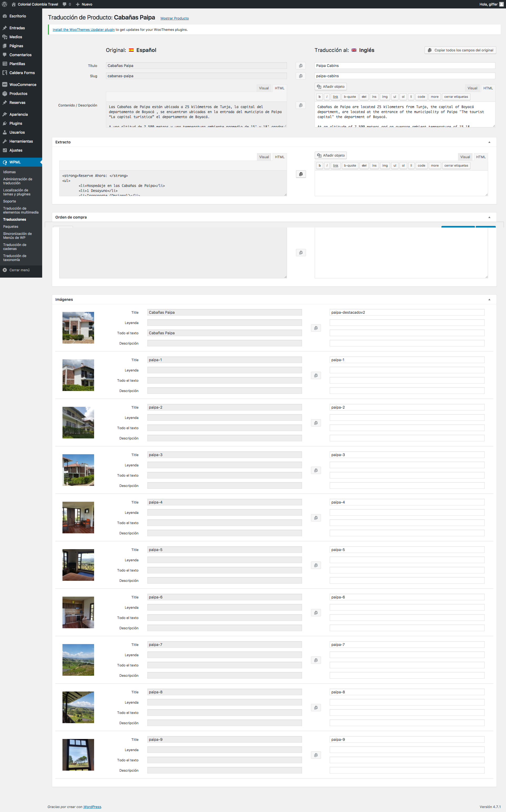Switch Extracto translation editor to HTML tab
The width and height of the screenshot is (506, 812).
click(480, 157)
